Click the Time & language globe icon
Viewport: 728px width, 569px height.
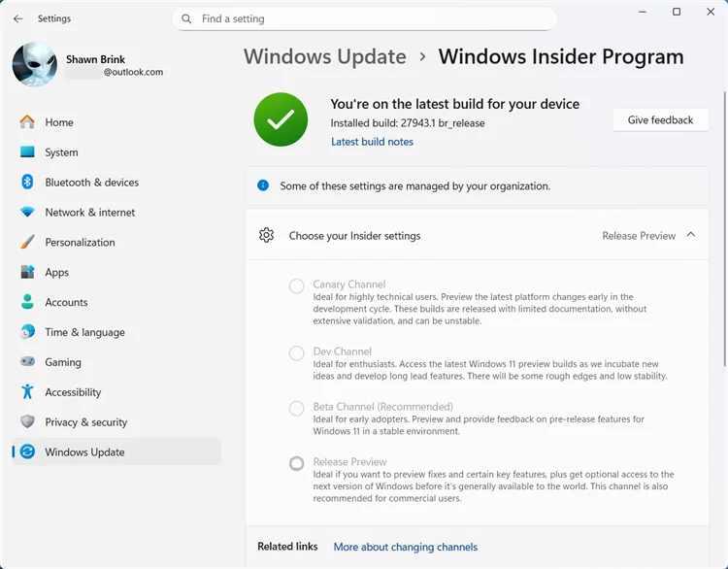[x=27, y=332]
